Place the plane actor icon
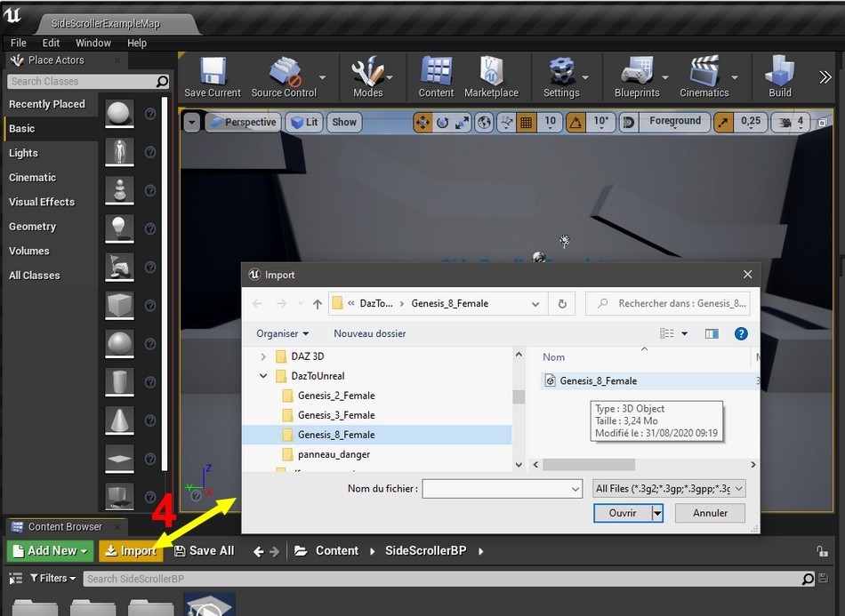Image resolution: width=845 pixels, height=616 pixels. coord(119,459)
